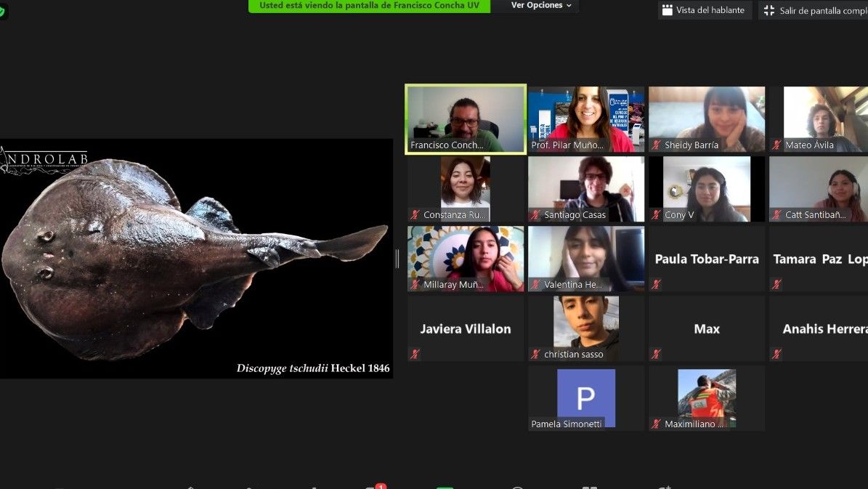Click muted mic icon on Santiago Casas

[536, 215]
